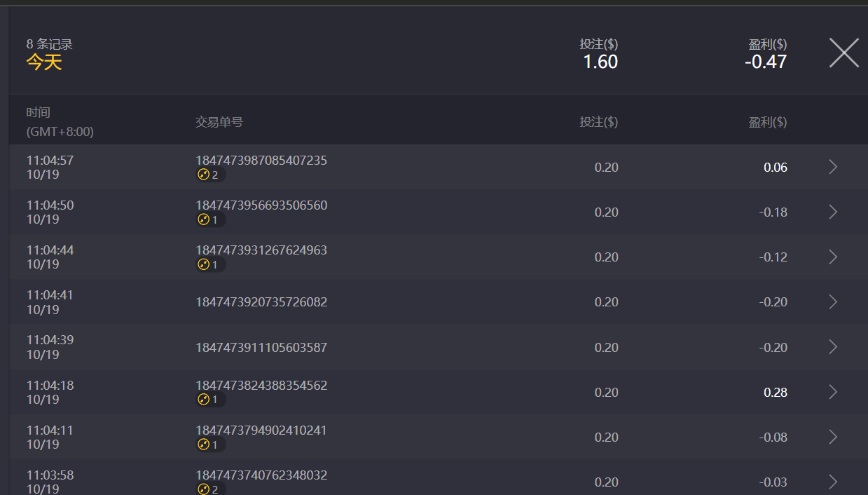Select the 今天 date filter label

[x=44, y=62]
